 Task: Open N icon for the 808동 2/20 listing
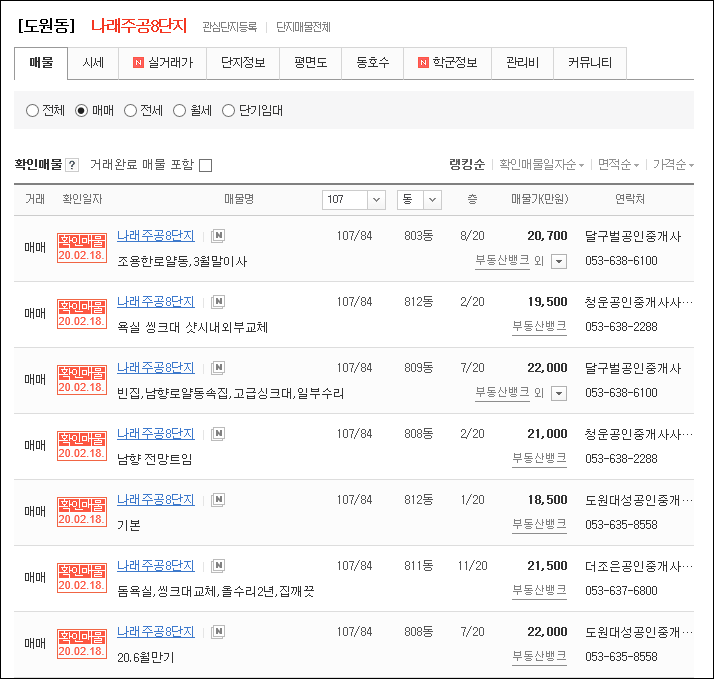pos(218,434)
